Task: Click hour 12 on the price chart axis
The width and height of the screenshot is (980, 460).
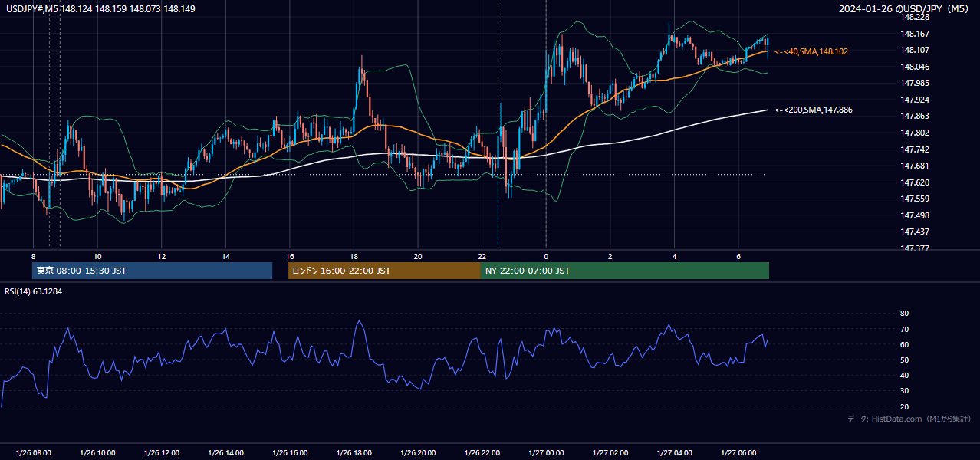Action: [161, 256]
